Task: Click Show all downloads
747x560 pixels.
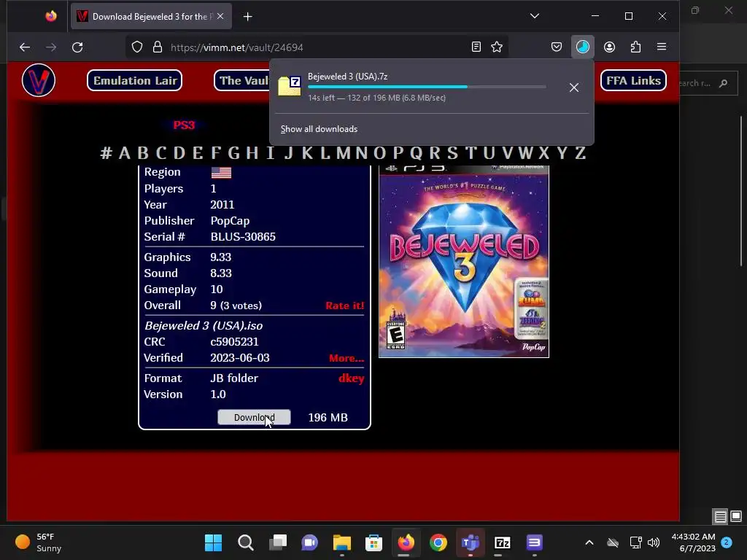Action: tap(319, 129)
